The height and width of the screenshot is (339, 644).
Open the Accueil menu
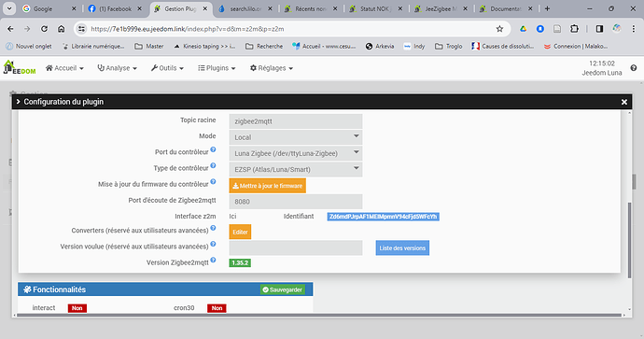64,68
